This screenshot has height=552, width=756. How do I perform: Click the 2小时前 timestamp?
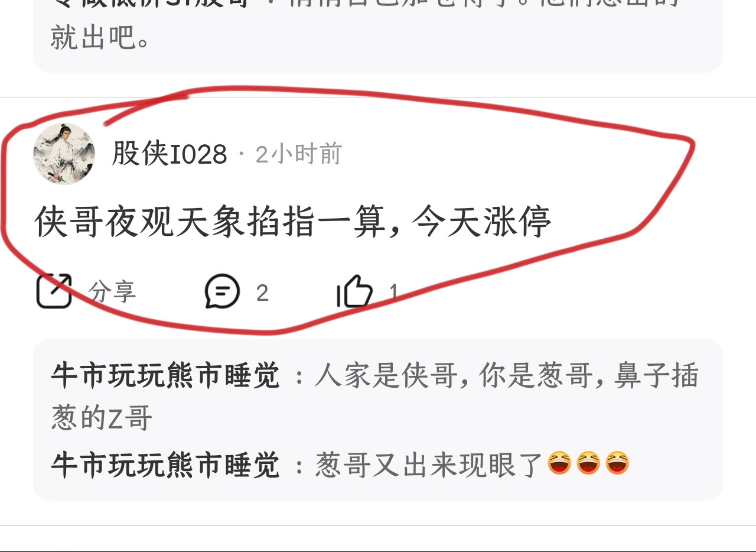tap(299, 154)
